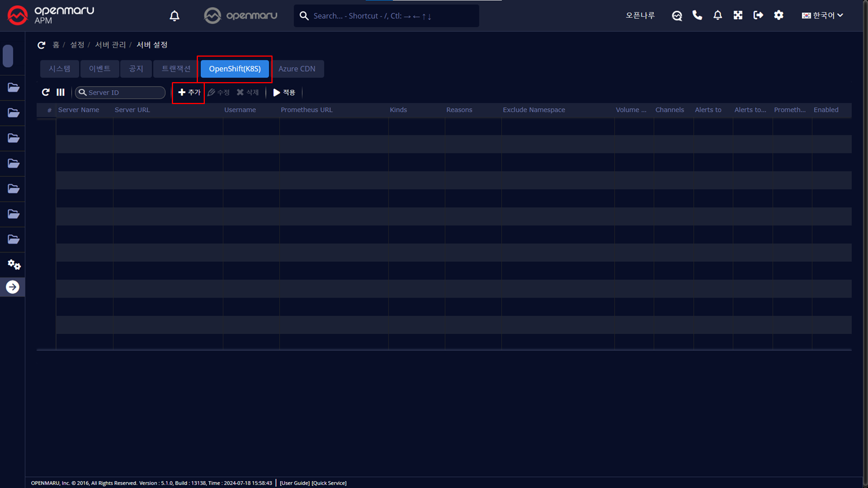Open the sidebar gears settings menu
Viewport: 868px width, 488px height.
(x=13, y=265)
